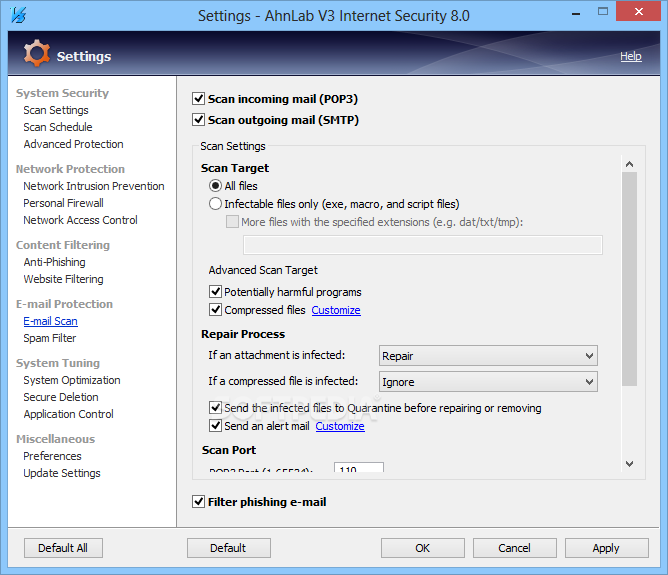
Task: Toggle More files with specified extensions checkbox
Action: [232, 221]
